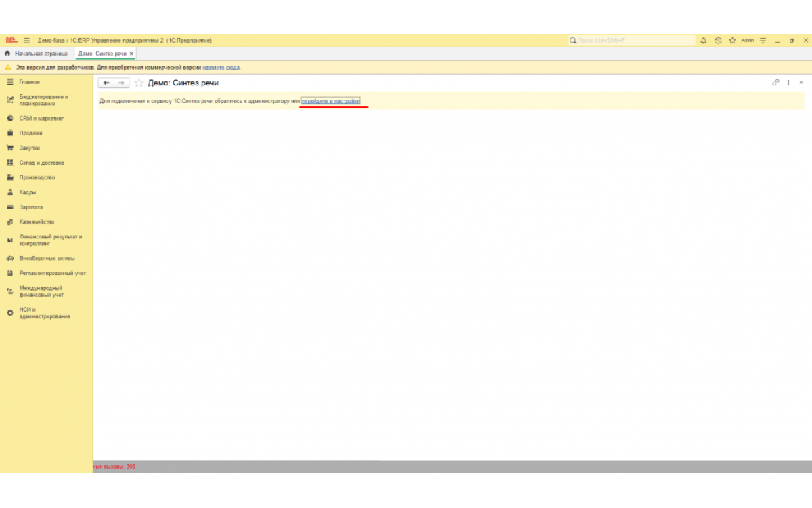Open the form's three-dot more menu
Image resolution: width=812 pixels, height=508 pixels.
click(788, 83)
